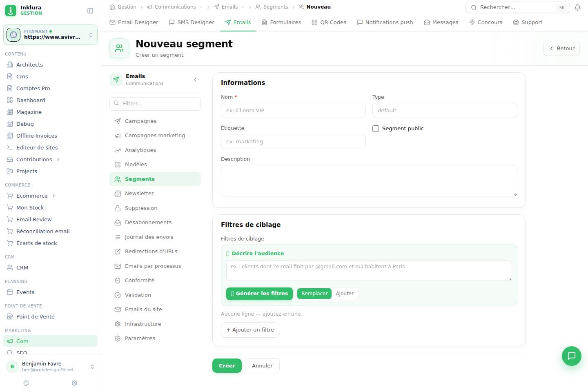Click the theme palette icon
Image resolution: width=588 pixels, height=392 pixels.
click(x=27, y=383)
